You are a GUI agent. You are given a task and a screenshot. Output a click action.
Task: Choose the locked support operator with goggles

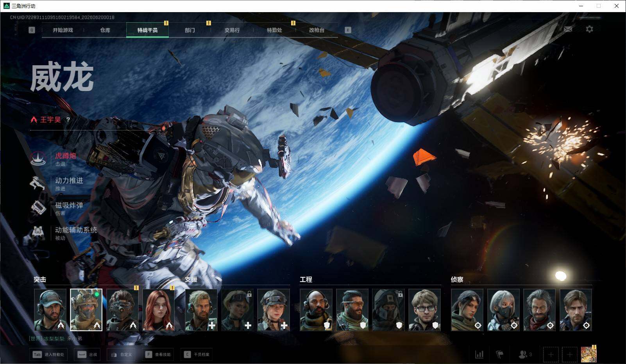pyautogui.click(x=238, y=310)
